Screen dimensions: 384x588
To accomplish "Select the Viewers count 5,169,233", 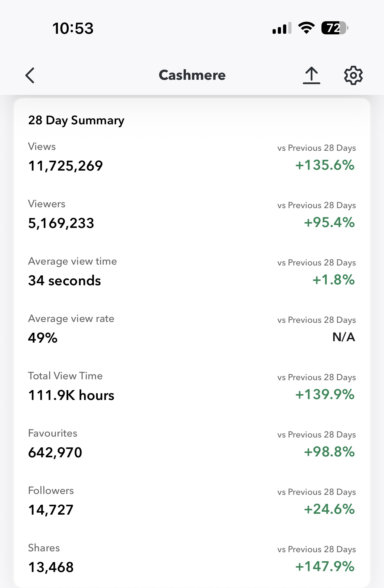I will [61, 223].
